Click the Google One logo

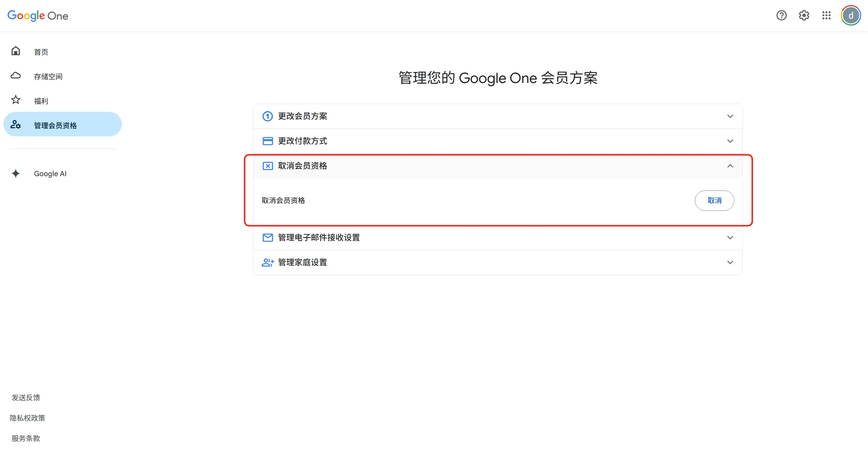pyautogui.click(x=37, y=16)
